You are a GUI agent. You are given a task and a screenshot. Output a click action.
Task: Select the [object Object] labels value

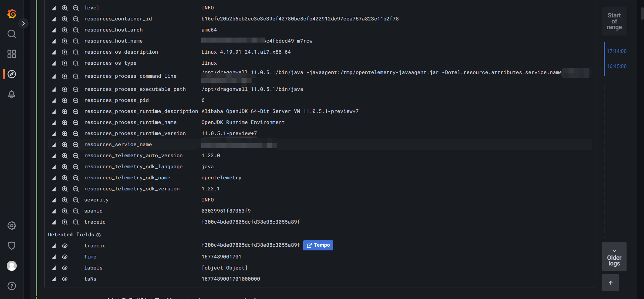coord(224,268)
